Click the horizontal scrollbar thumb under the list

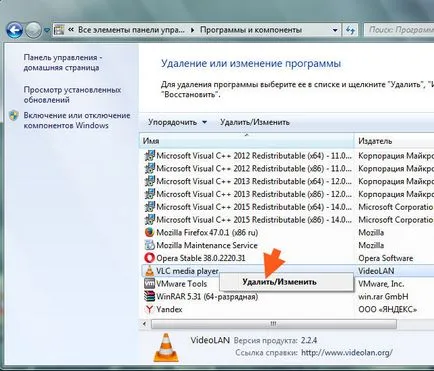[x=273, y=324]
